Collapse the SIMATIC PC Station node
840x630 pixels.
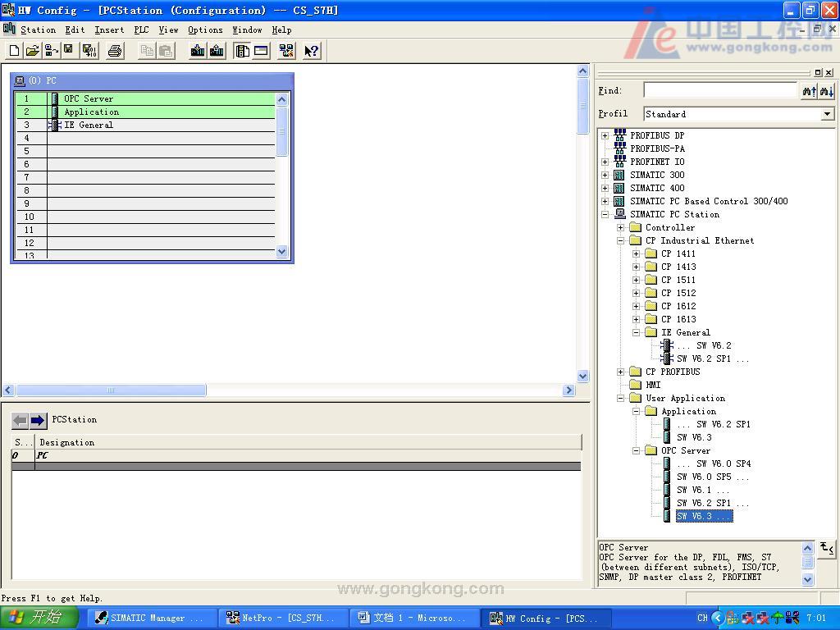[x=605, y=215]
